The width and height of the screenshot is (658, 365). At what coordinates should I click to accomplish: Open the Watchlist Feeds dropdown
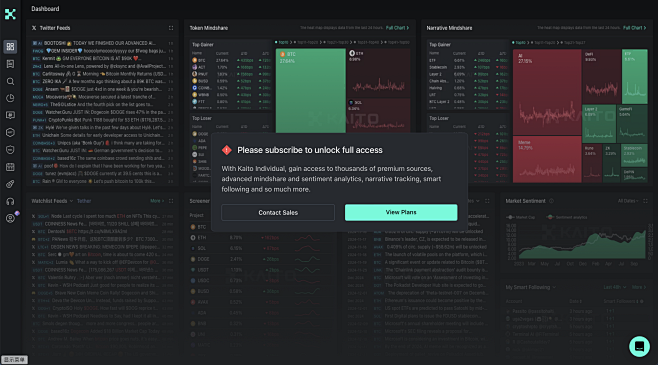tap(52, 201)
